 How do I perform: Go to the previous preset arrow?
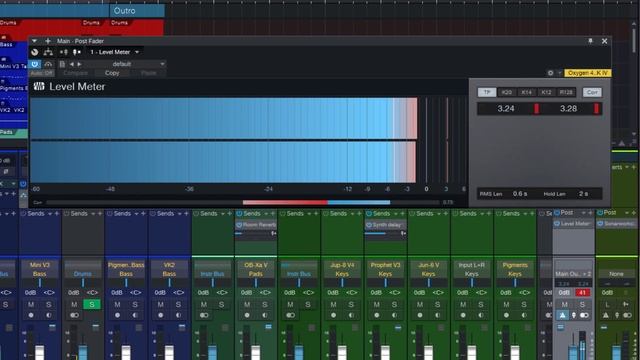(72, 64)
